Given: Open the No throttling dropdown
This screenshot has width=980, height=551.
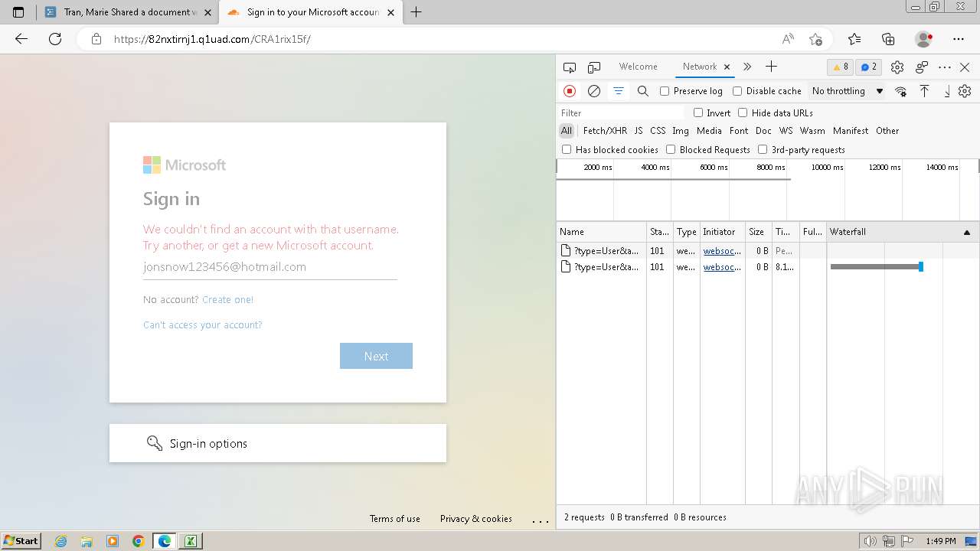Looking at the screenshot, I should click(848, 91).
